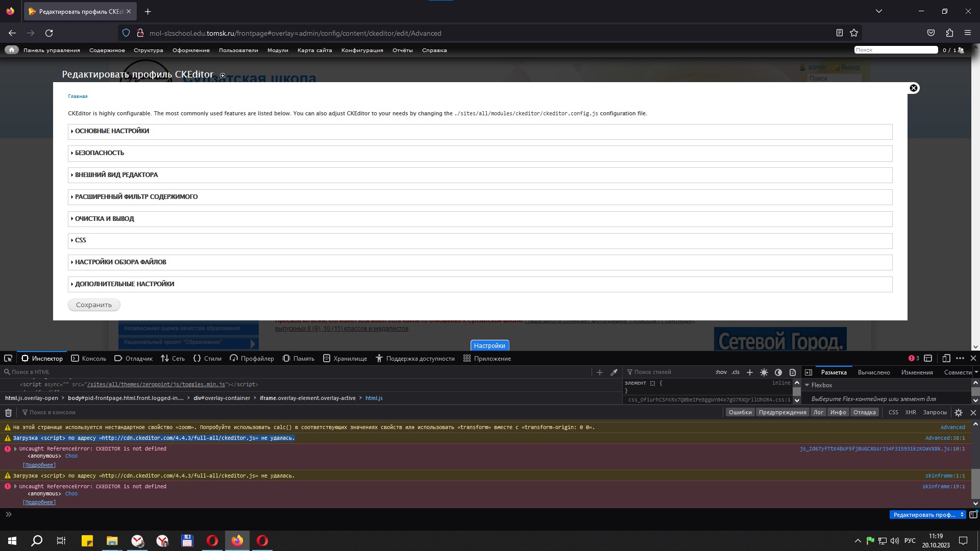
Task: Click the admin toolbar home icon
Action: click(x=11, y=50)
